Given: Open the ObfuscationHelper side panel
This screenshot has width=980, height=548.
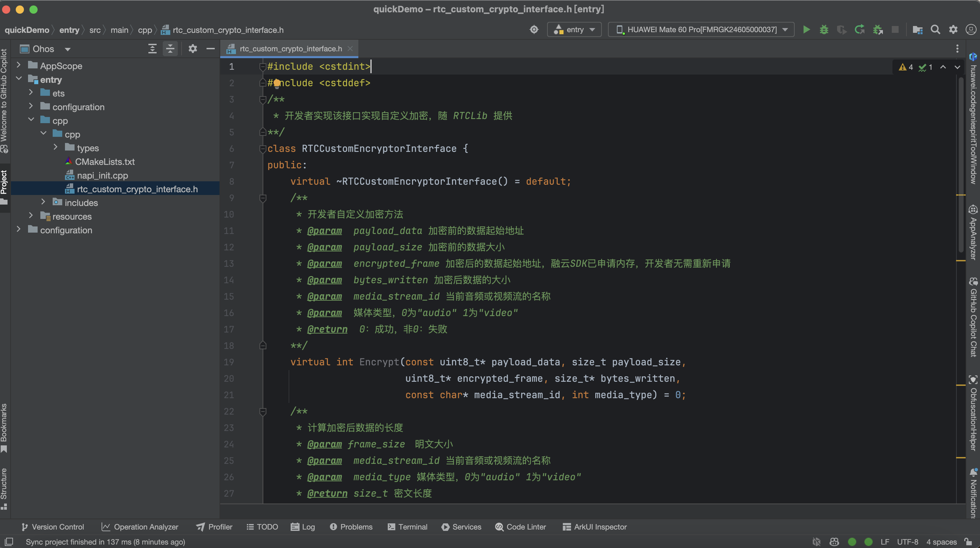Looking at the screenshot, I should click(973, 413).
